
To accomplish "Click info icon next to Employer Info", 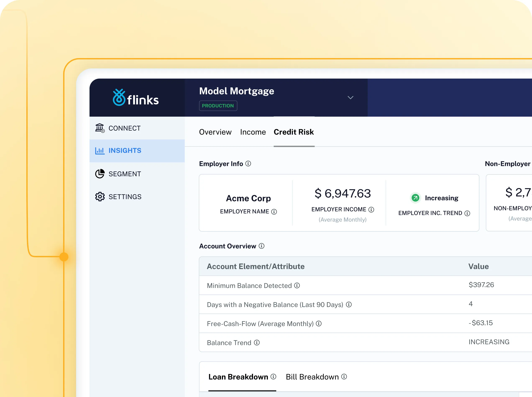I will pos(248,164).
